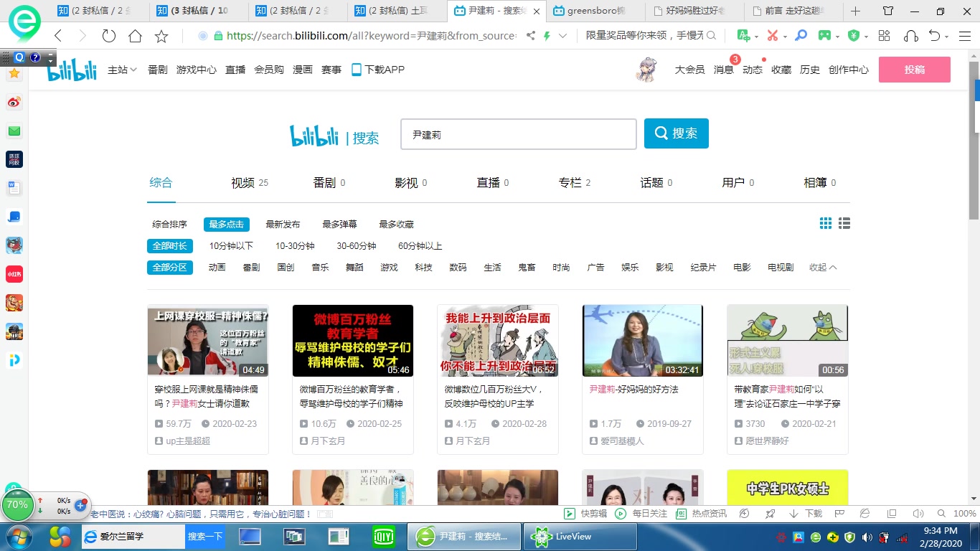Click the bilibili search input field
The width and height of the screenshot is (980, 551).
point(519,134)
